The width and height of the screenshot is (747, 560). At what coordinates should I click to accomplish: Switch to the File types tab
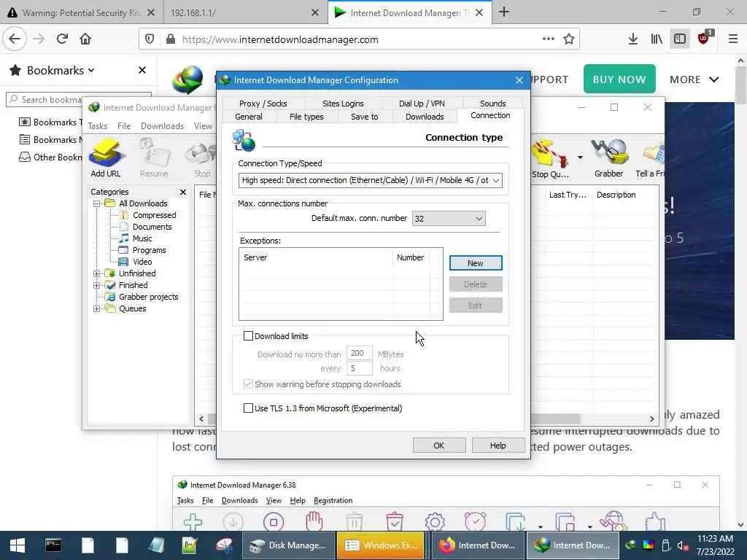(306, 117)
